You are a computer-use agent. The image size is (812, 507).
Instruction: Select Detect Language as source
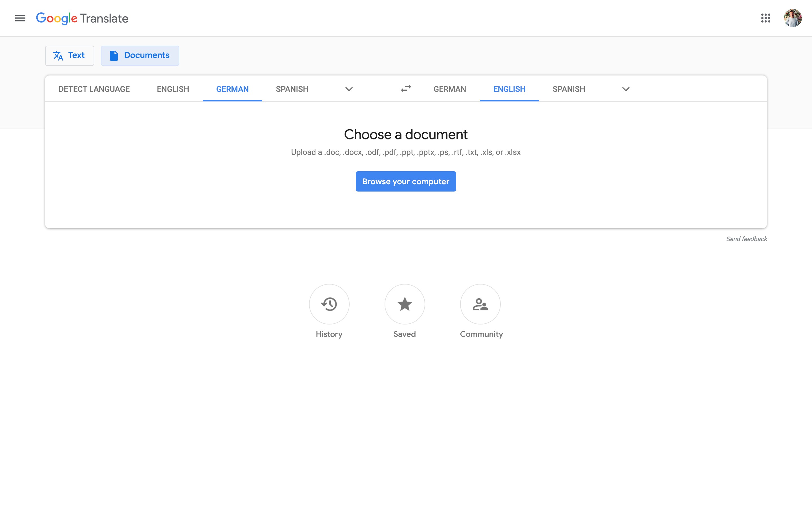[x=94, y=89]
